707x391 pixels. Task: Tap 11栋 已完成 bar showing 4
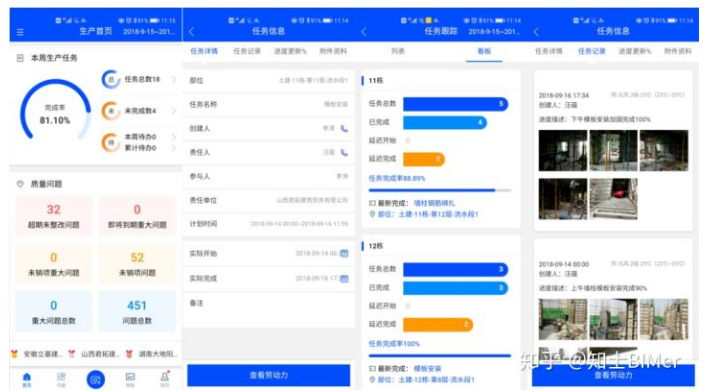[445, 122]
